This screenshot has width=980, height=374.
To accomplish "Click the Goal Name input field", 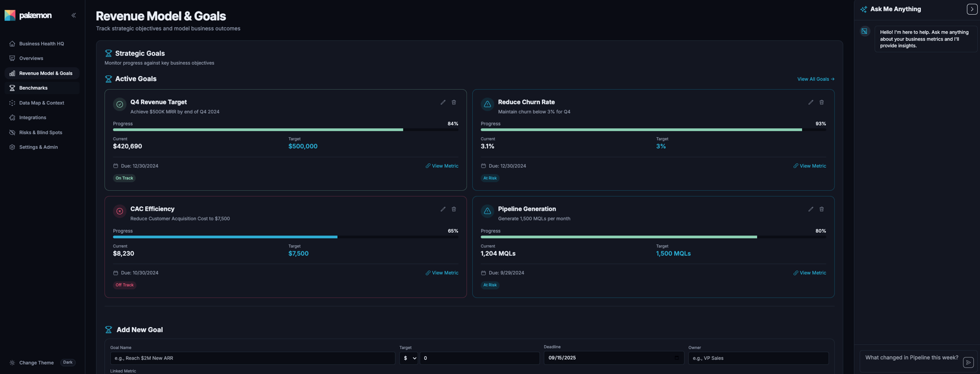I will (252, 358).
